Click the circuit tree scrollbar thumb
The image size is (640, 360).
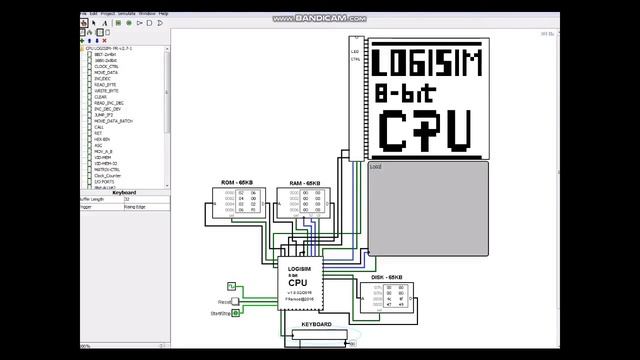coord(167,92)
